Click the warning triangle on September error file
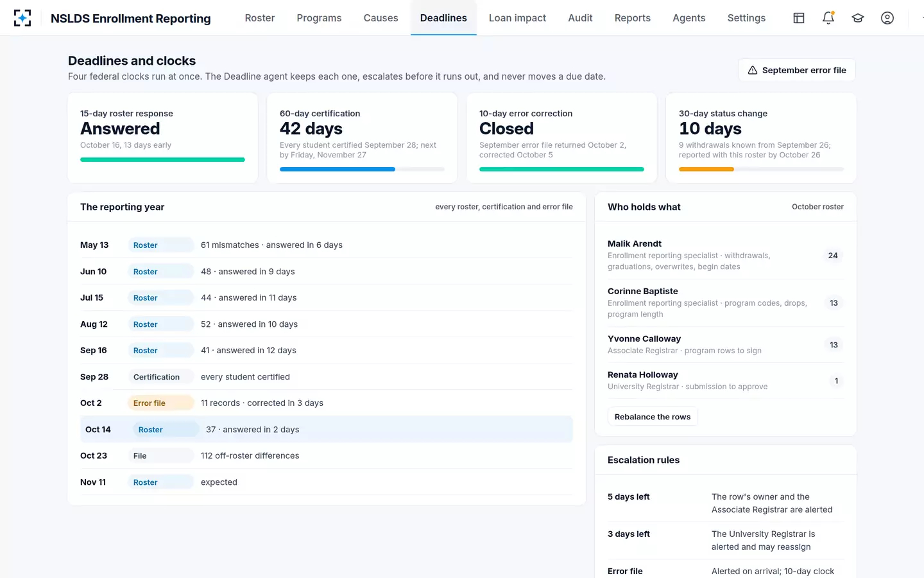 coord(753,70)
